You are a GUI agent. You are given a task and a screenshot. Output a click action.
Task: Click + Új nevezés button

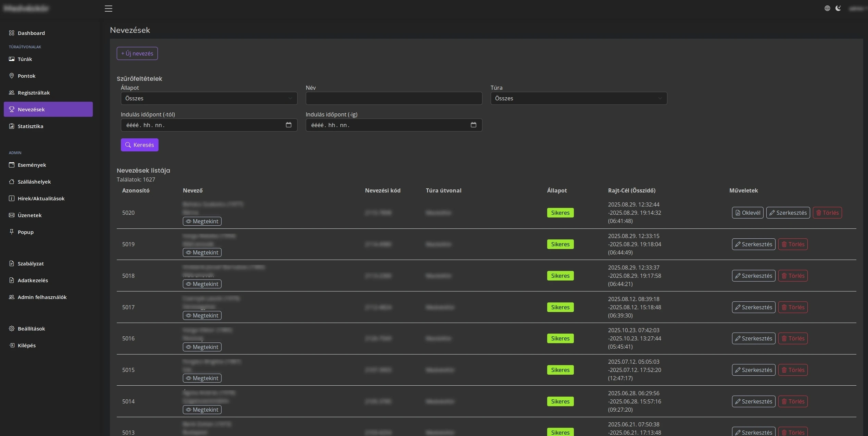click(137, 53)
